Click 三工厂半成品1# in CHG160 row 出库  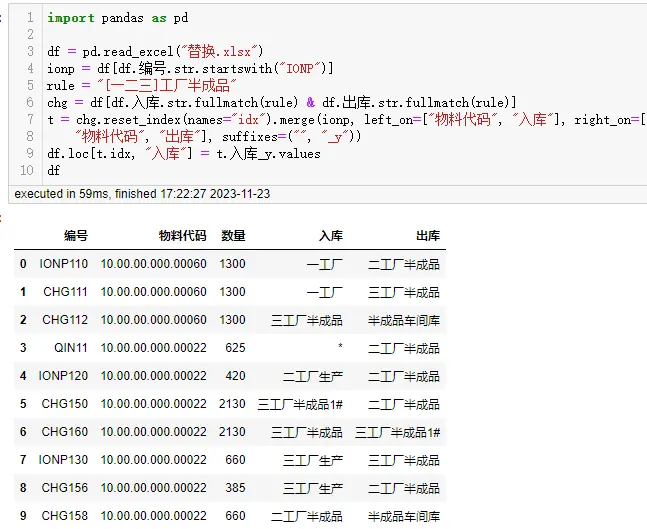click(x=398, y=432)
